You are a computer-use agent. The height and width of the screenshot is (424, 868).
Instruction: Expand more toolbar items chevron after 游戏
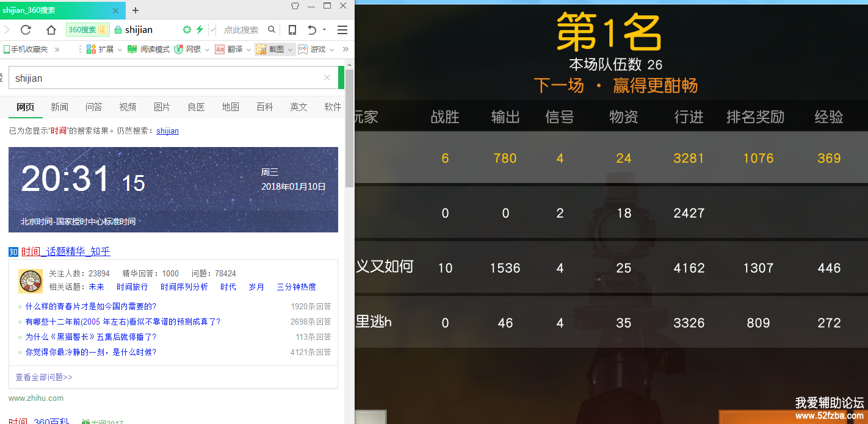[345, 49]
